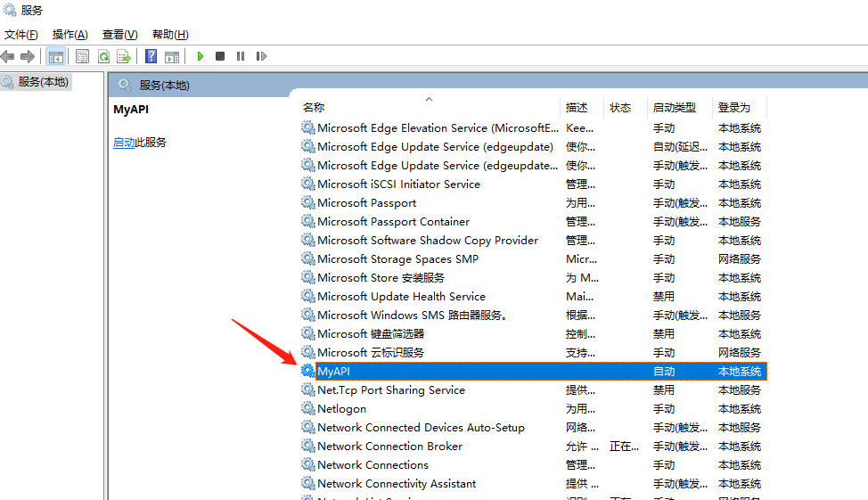This screenshot has width=868, height=500.
Task: Click the Stop Service square button
Action: tap(220, 56)
